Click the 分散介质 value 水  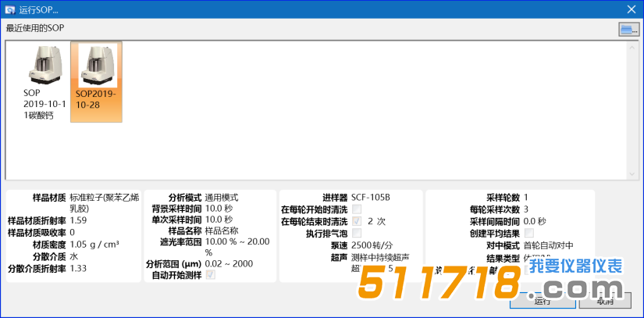(x=74, y=256)
